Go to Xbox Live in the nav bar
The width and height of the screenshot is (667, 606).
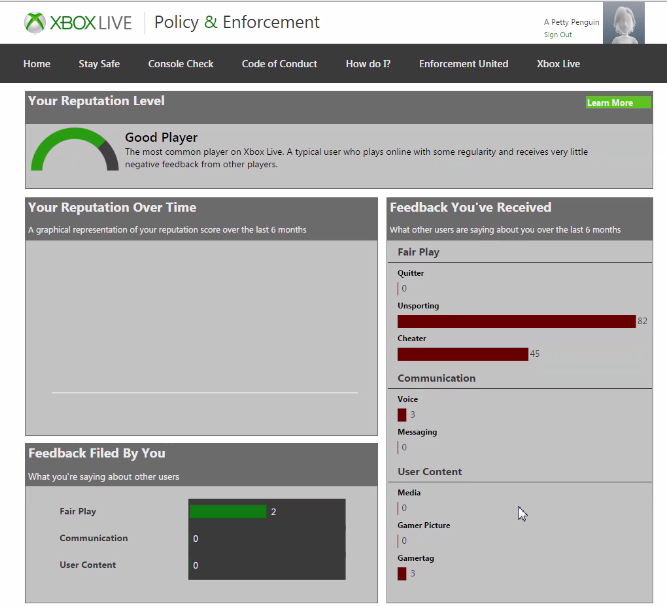[x=558, y=64]
